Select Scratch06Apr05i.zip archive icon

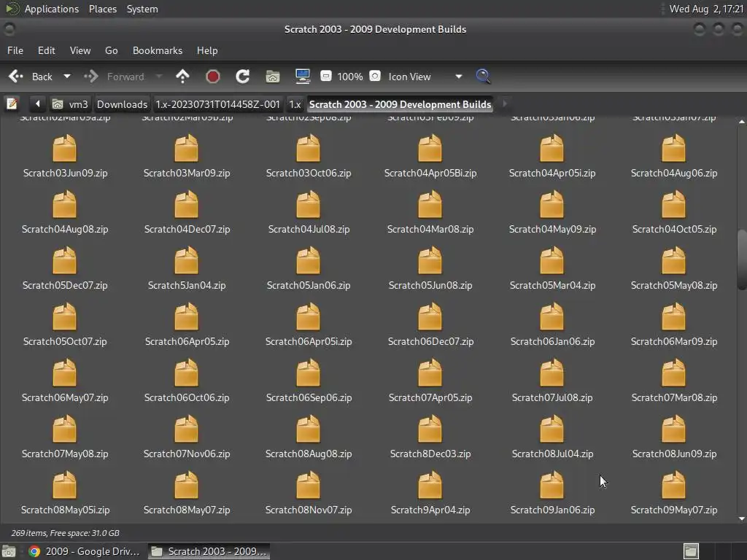pyautogui.click(x=309, y=317)
